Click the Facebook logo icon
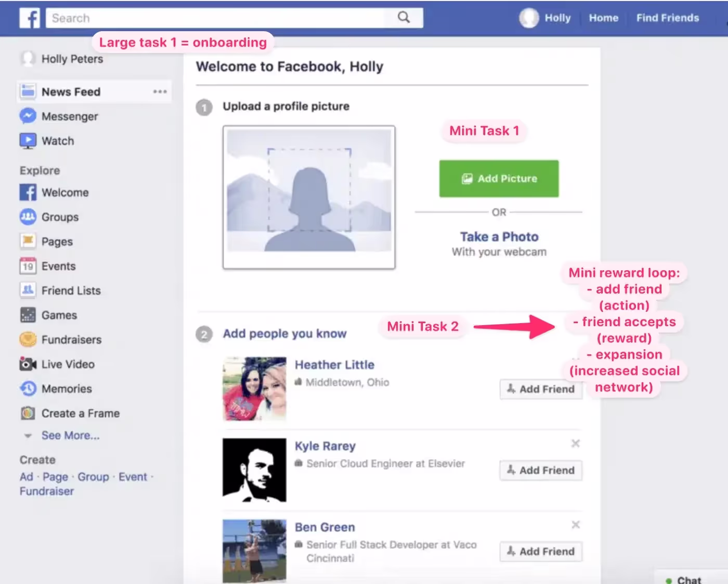 30,18
